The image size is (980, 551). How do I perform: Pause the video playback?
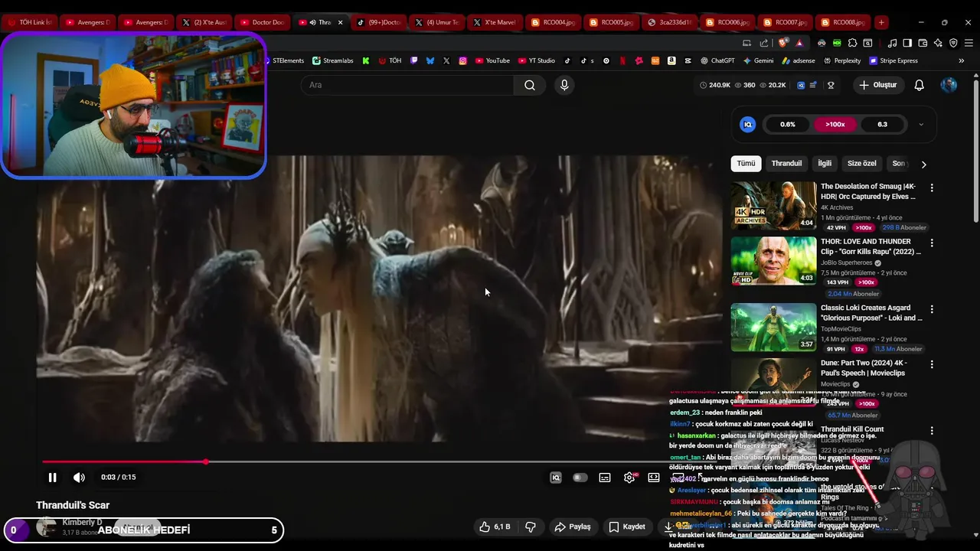pyautogui.click(x=52, y=478)
